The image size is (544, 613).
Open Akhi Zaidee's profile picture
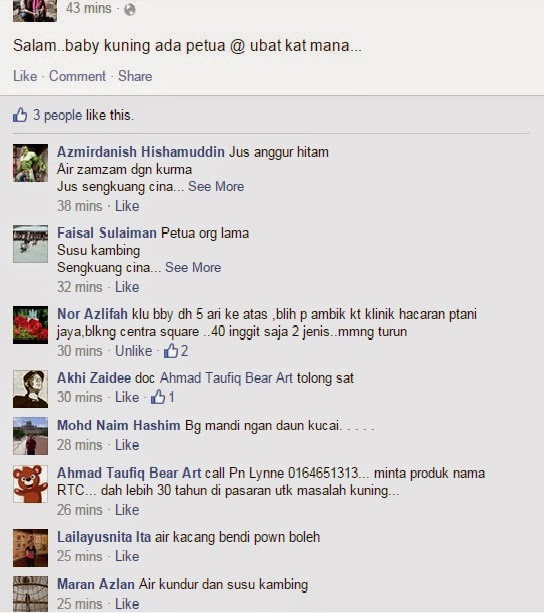(x=30, y=389)
